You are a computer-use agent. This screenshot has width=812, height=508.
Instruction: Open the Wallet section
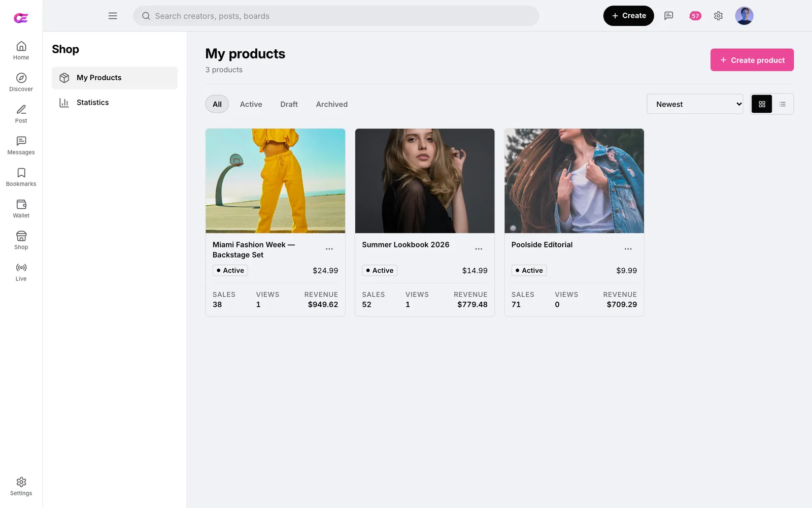click(21, 208)
